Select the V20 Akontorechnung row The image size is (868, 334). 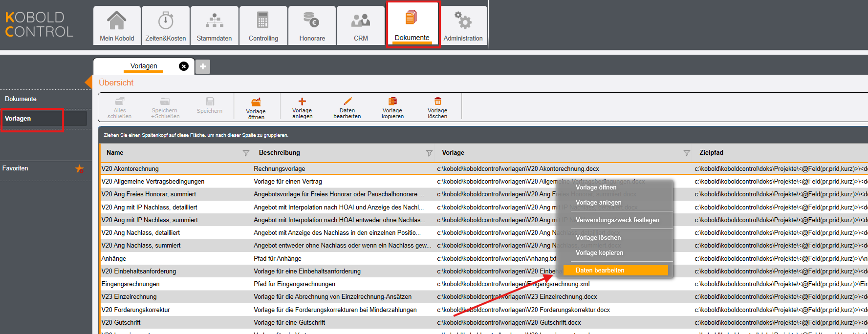tap(130, 169)
